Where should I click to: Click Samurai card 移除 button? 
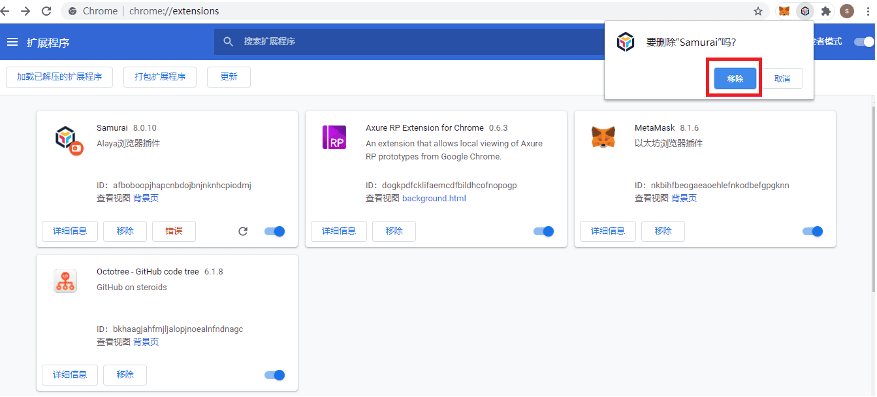pyautogui.click(x=125, y=231)
